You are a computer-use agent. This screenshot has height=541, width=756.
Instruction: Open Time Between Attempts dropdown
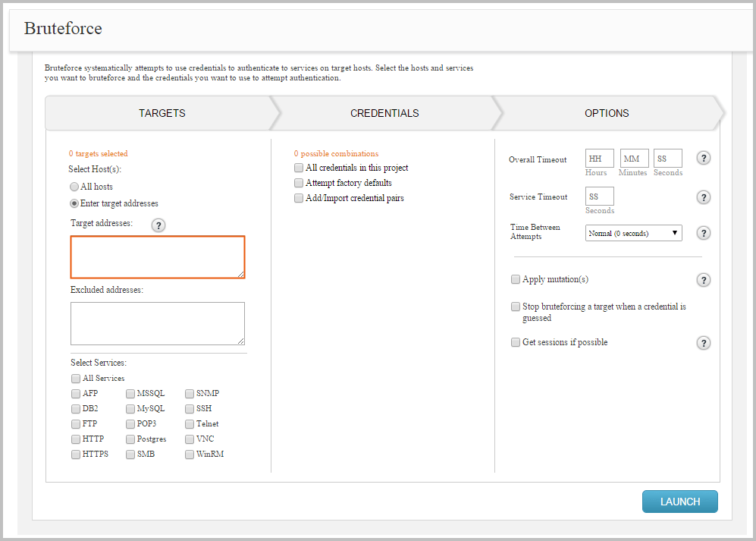point(634,233)
